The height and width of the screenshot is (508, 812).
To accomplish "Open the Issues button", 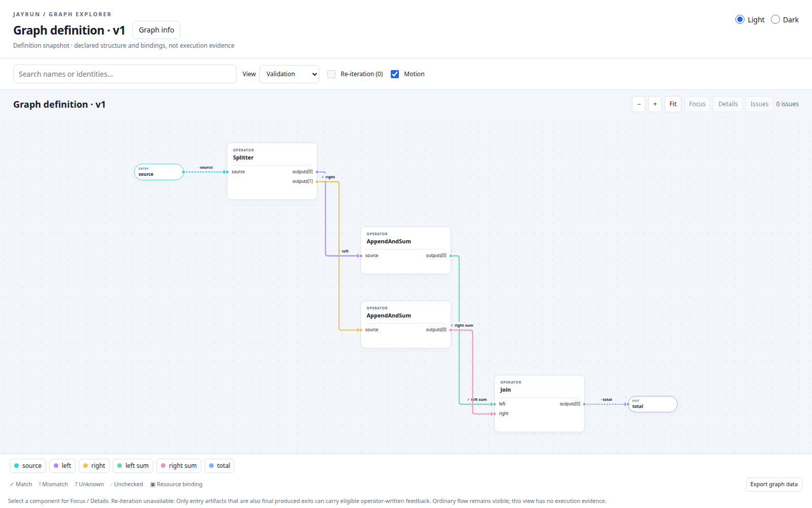I will (759, 104).
